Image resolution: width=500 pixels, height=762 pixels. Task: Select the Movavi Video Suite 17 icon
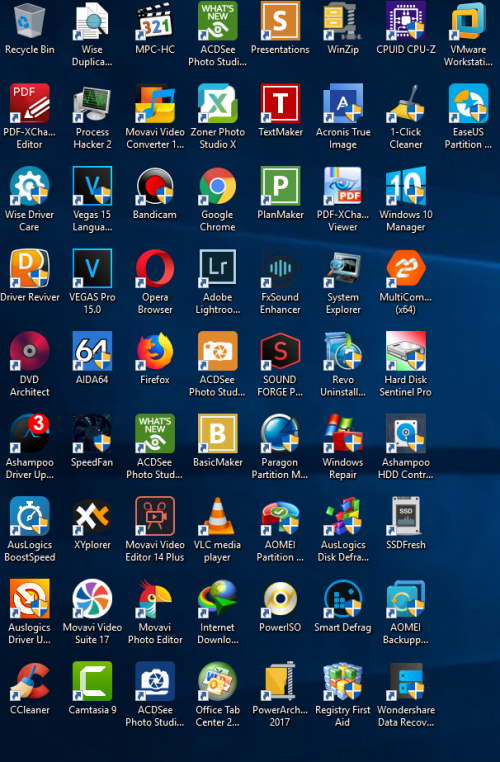point(92,599)
